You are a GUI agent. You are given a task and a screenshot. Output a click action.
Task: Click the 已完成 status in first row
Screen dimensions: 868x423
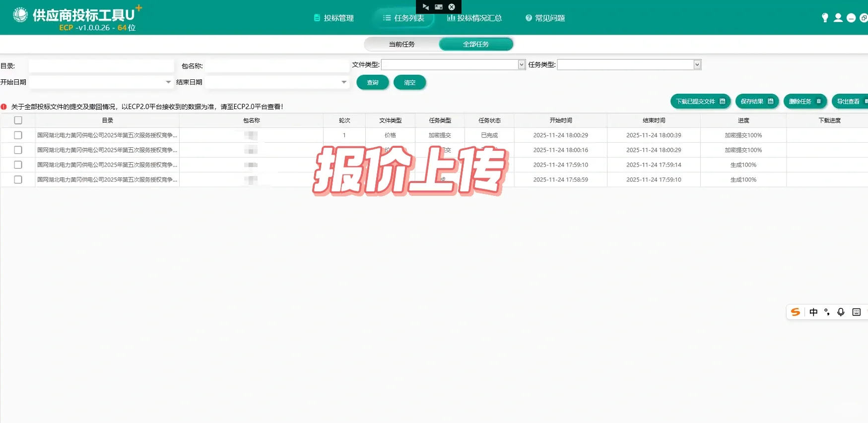coord(489,135)
